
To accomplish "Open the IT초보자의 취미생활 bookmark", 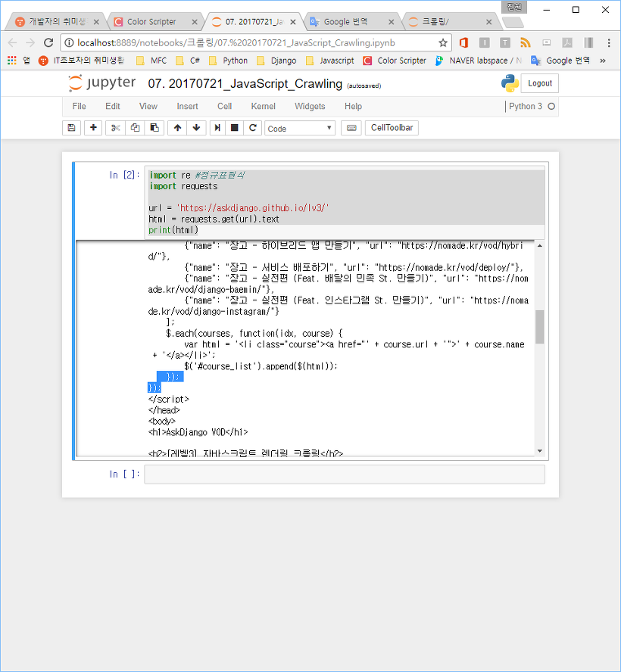I will coord(82,61).
